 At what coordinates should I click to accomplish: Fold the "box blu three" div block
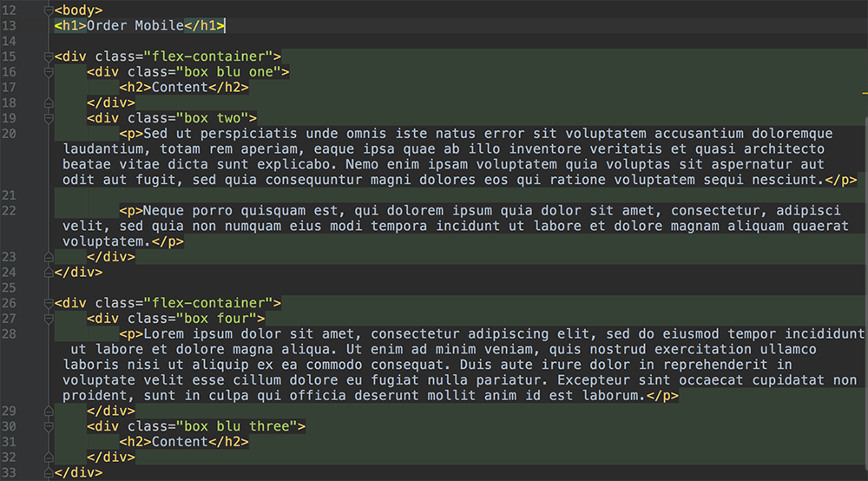coord(49,426)
